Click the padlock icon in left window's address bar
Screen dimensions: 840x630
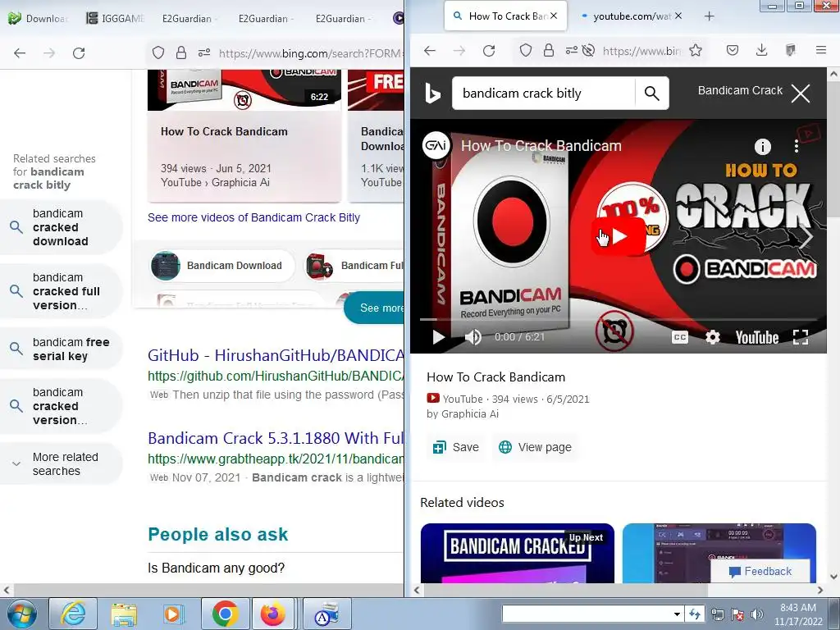181,52
